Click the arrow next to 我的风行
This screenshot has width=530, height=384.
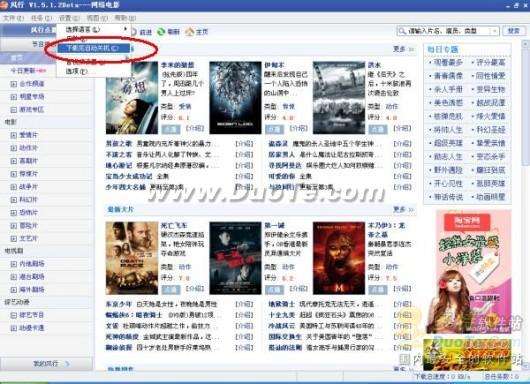67,364
